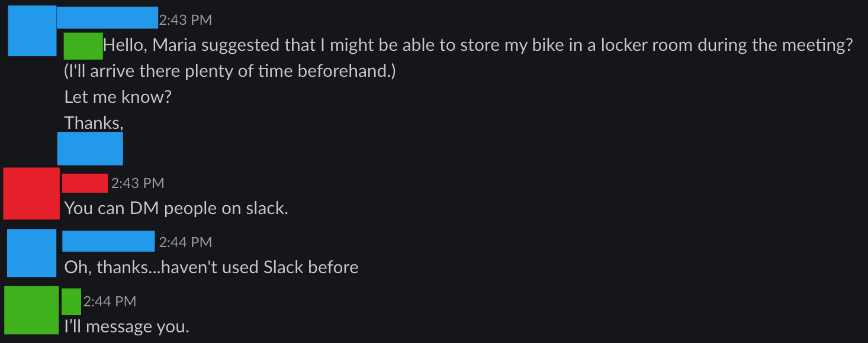The image size is (868, 343).
Task: Open the 2:43 PM timestamp of the bike message
Action: 185,20
